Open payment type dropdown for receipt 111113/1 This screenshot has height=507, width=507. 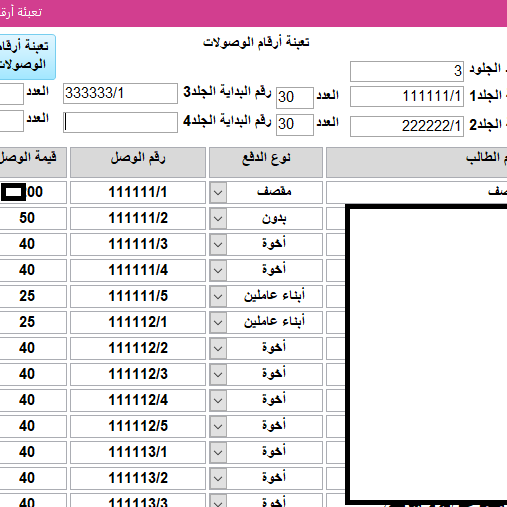click(218, 452)
